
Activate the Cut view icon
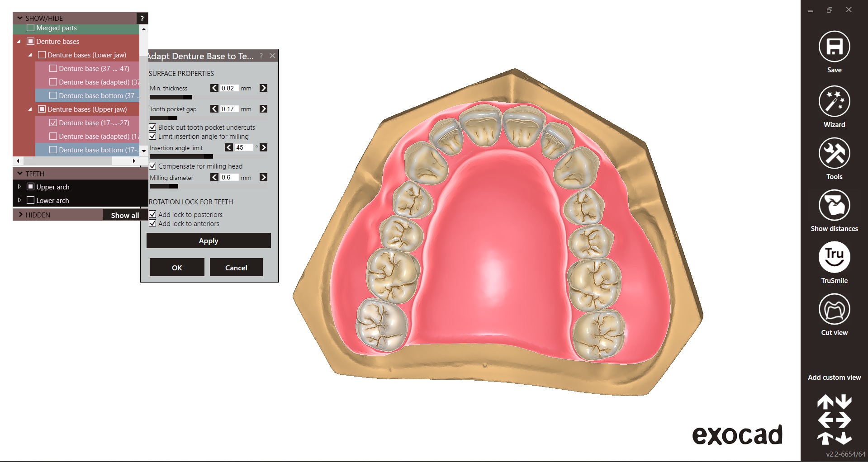pyautogui.click(x=834, y=309)
